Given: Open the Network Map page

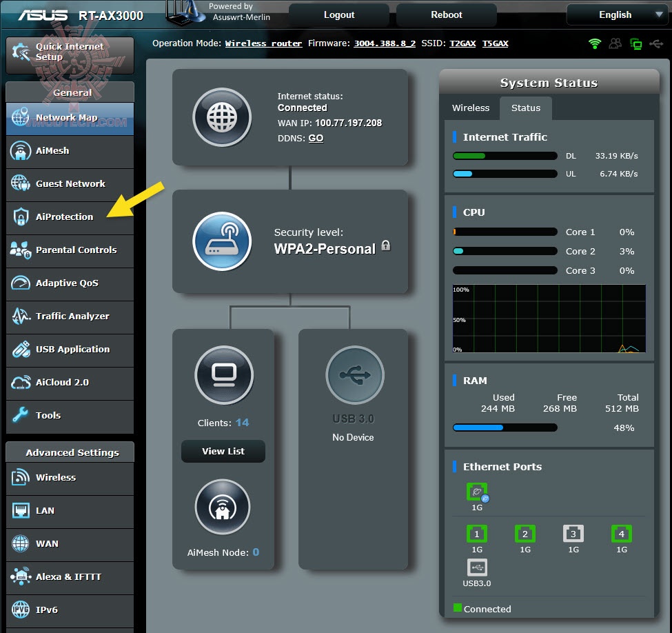Looking at the screenshot, I should pyautogui.click(x=70, y=119).
